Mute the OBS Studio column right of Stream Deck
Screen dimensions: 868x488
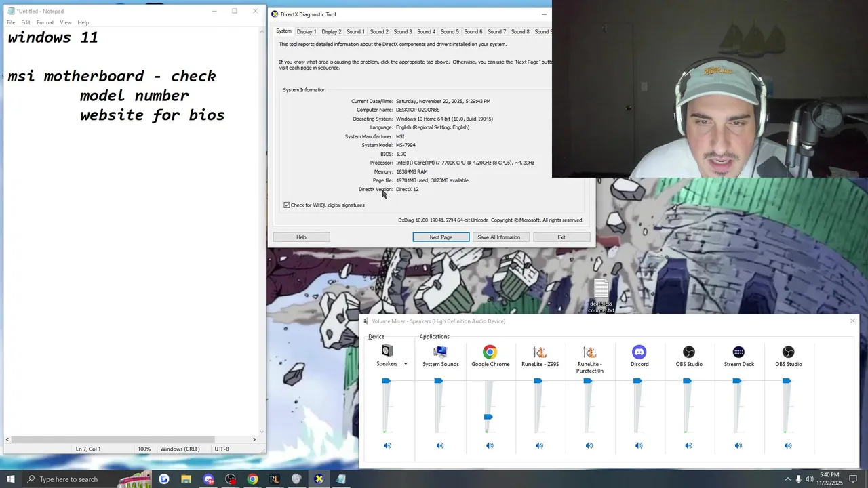tap(788, 445)
